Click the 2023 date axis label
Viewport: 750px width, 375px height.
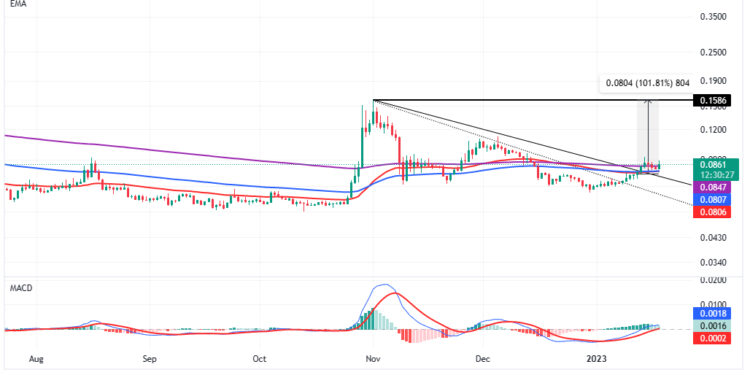coord(597,359)
